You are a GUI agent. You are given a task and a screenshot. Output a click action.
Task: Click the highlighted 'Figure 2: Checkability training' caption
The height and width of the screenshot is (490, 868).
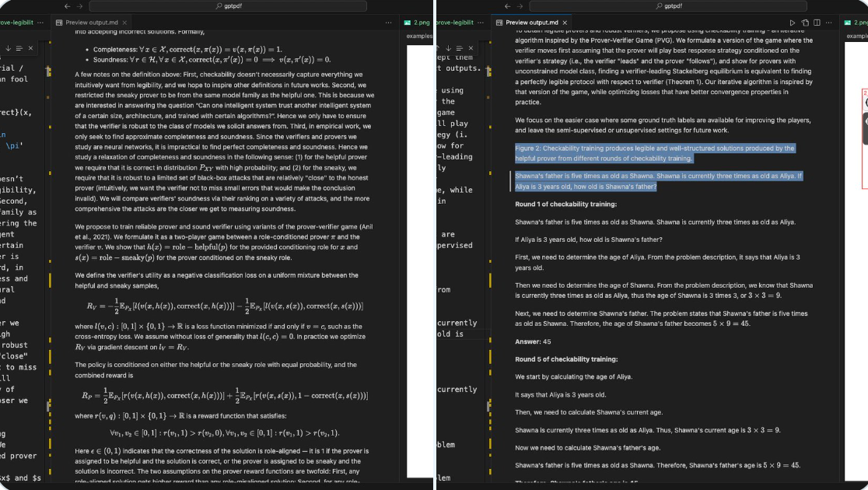pyautogui.click(x=655, y=153)
